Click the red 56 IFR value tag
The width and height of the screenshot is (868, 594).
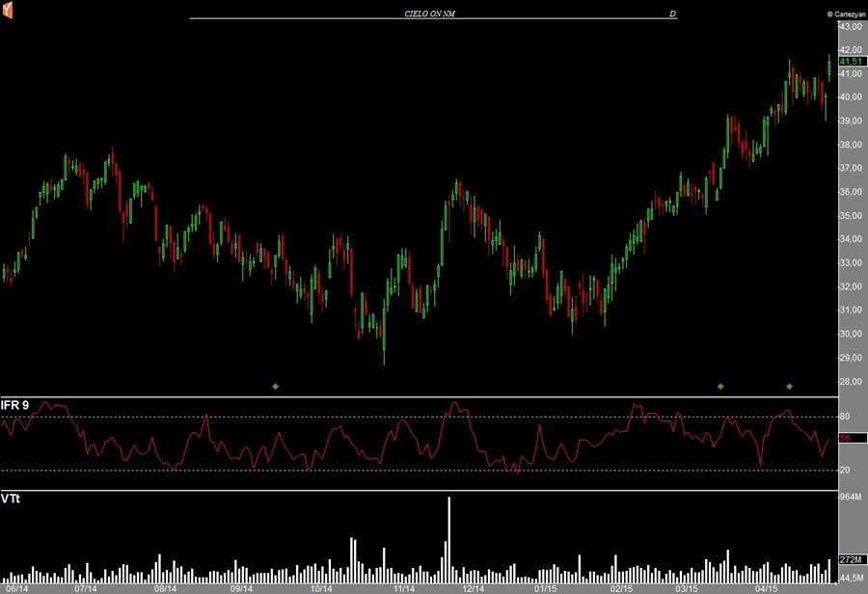pyautogui.click(x=845, y=438)
